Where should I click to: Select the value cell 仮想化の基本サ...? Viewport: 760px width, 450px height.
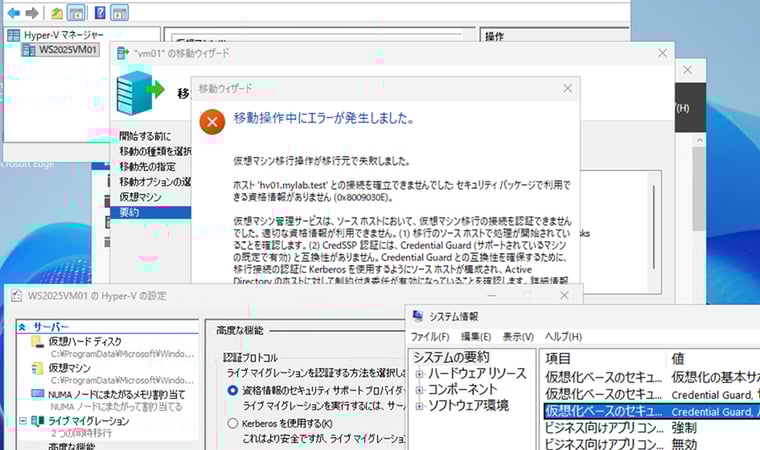(715, 377)
